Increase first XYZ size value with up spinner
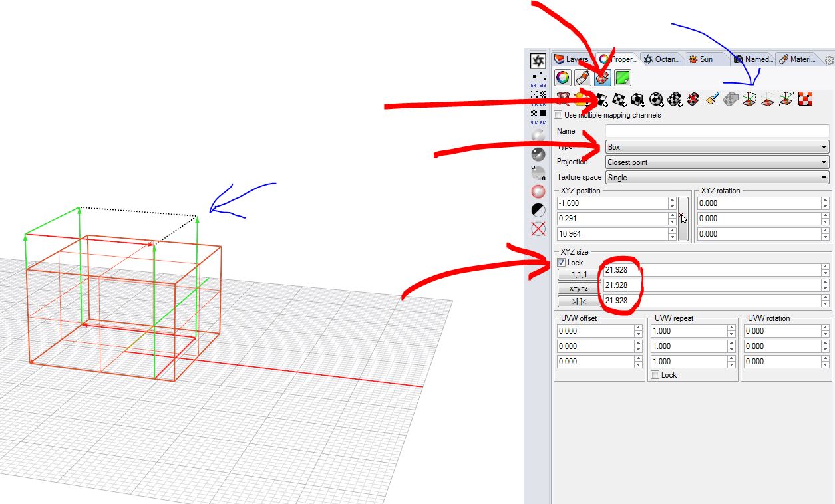 [826, 267]
